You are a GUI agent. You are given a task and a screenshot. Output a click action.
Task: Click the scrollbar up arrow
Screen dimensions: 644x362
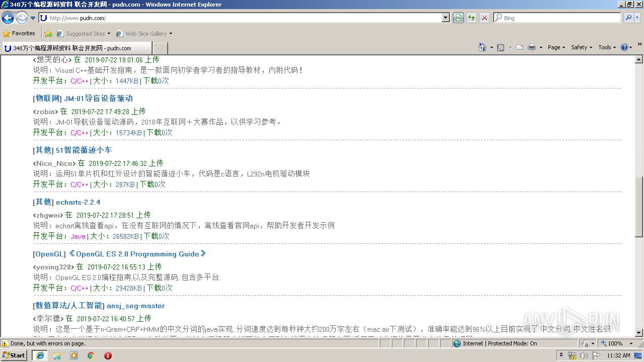(x=639, y=60)
